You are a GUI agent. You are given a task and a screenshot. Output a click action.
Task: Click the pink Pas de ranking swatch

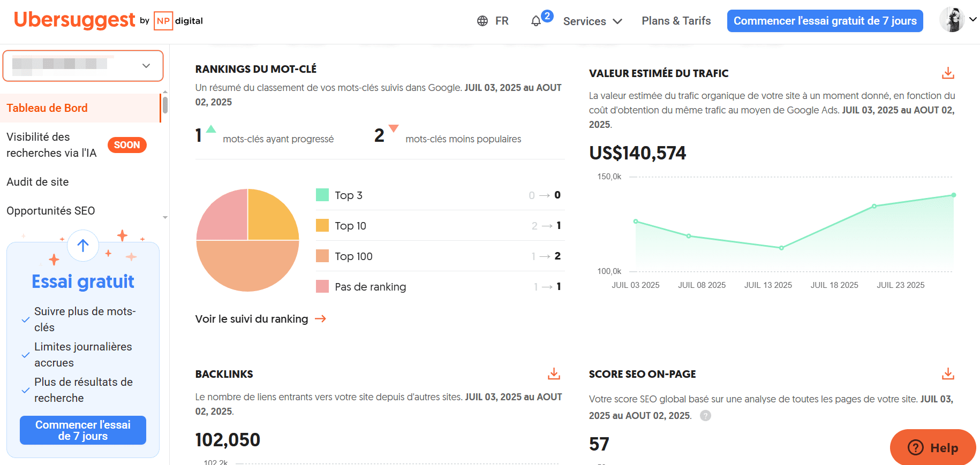click(322, 286)
